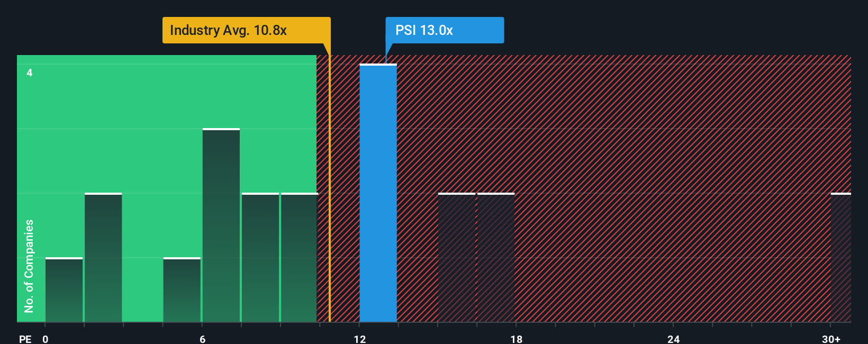Select the blue PSI bar
This screenshot has height=344, width=868.
[378, 193]
